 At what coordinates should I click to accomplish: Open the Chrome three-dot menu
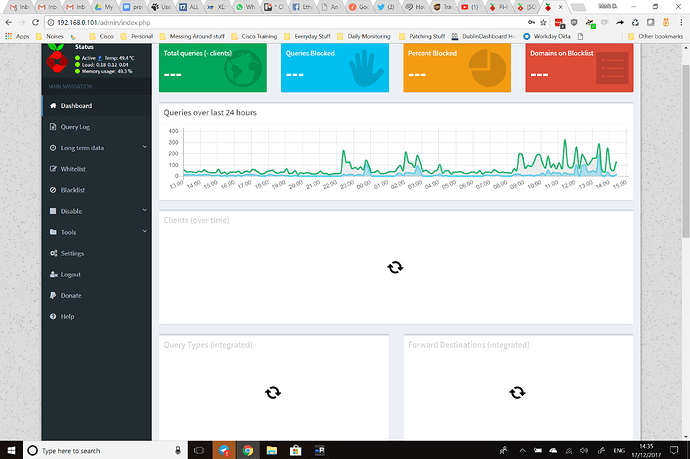pos(681,22)
